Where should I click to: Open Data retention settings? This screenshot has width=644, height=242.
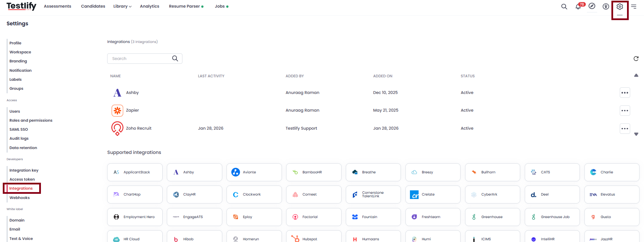(23, 148)
